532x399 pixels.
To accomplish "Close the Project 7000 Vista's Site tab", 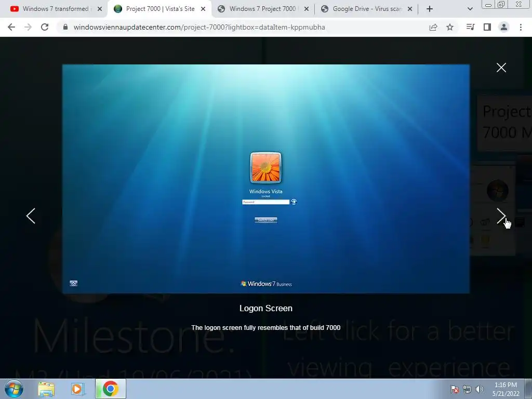I will point(203,9).
